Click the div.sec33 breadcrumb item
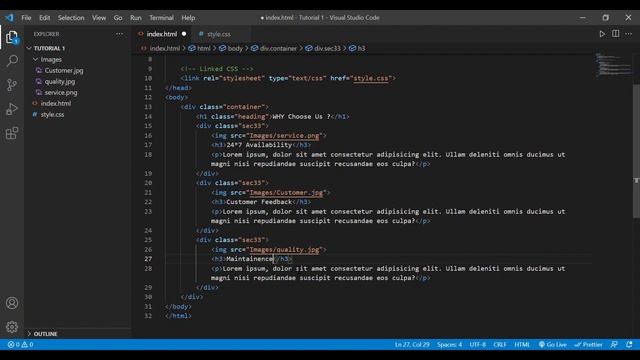Viewport: 640px width, 360px height. point(327,48)
